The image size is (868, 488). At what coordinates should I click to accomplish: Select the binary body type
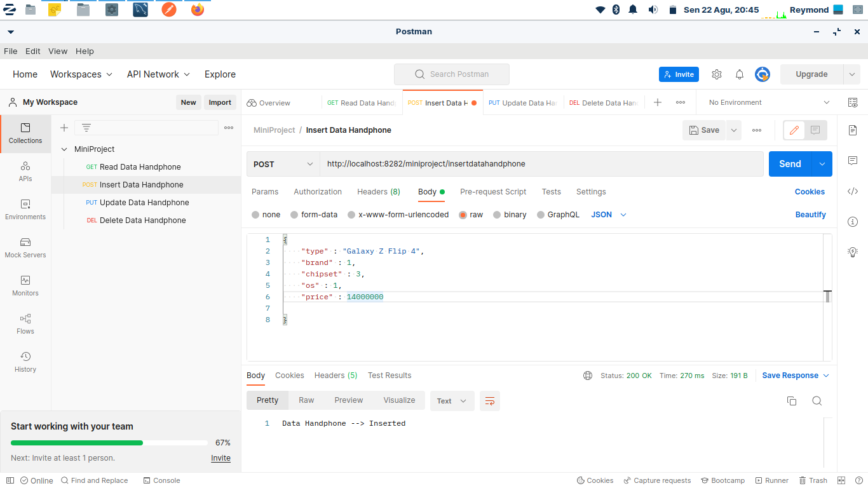[x=510, y=215]
